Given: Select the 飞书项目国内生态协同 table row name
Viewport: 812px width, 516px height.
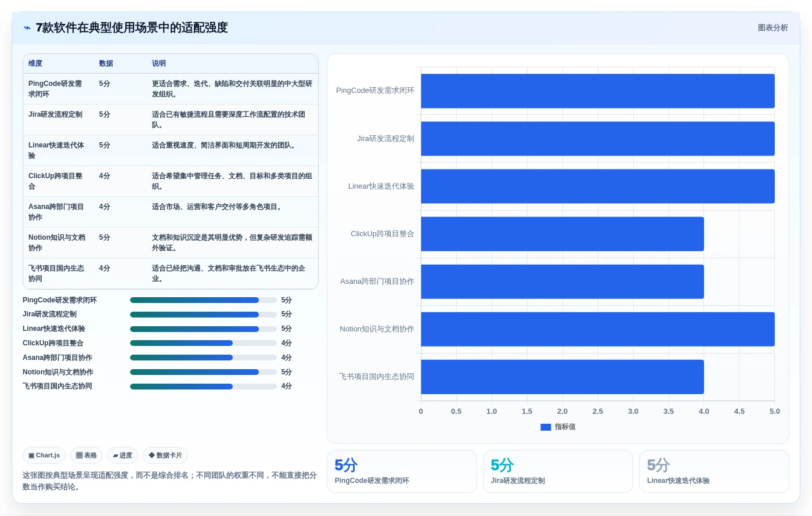Looking at the screenshot, I should click(56, 273).
